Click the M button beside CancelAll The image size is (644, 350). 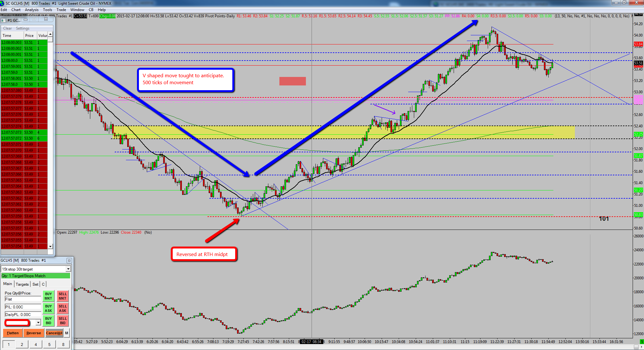point(67,333)
